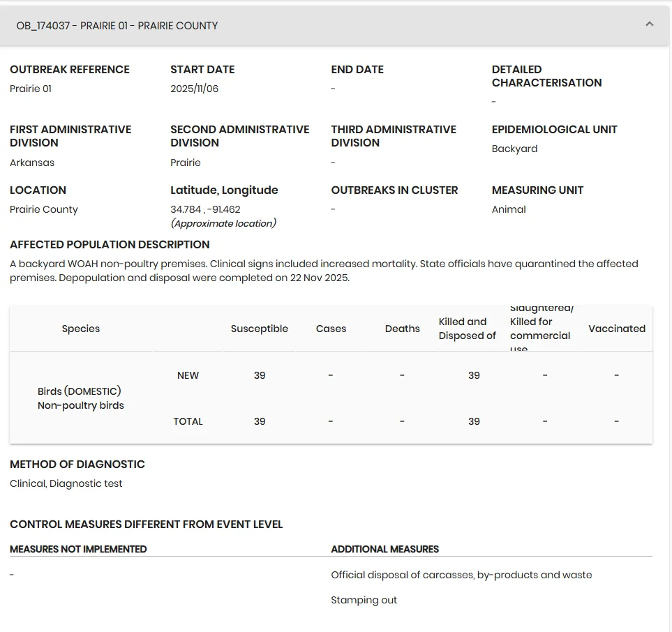Select the affected population description paragraph
This screenshot has width=672, height=632.
(x=324, y=271)
